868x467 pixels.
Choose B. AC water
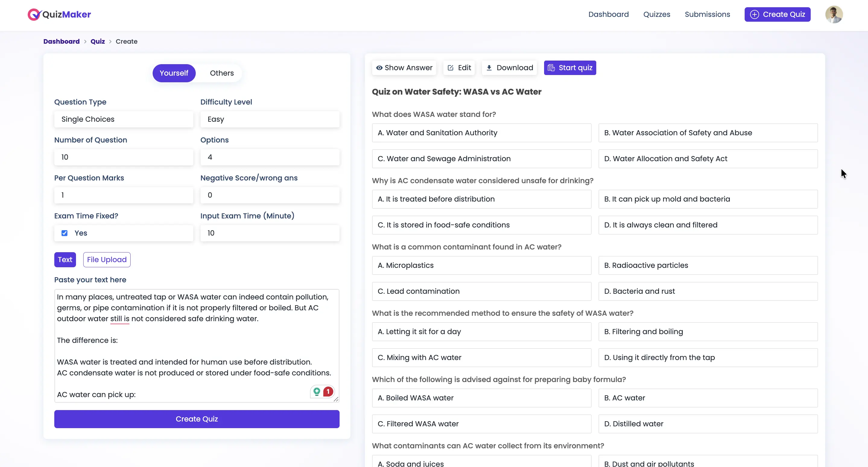(708, 398)
